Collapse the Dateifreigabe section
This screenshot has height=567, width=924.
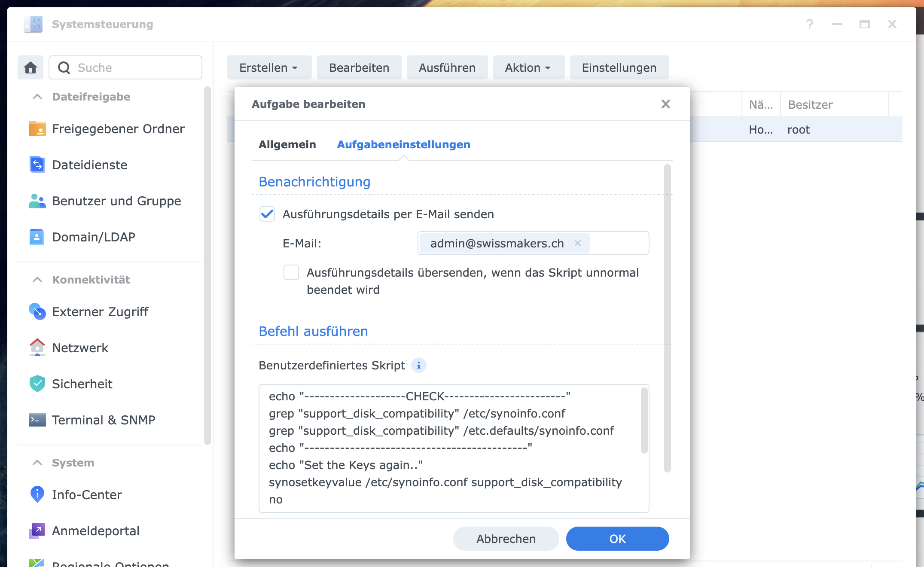point(37,97)
